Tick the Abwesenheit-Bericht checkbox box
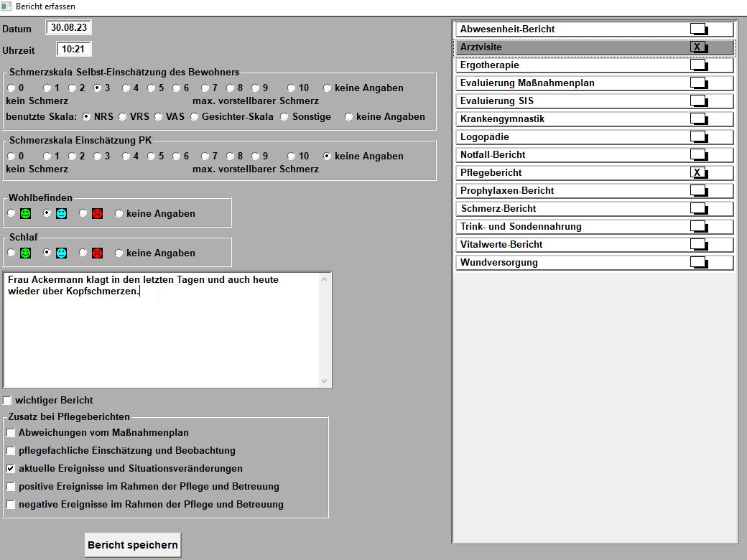 699,29
